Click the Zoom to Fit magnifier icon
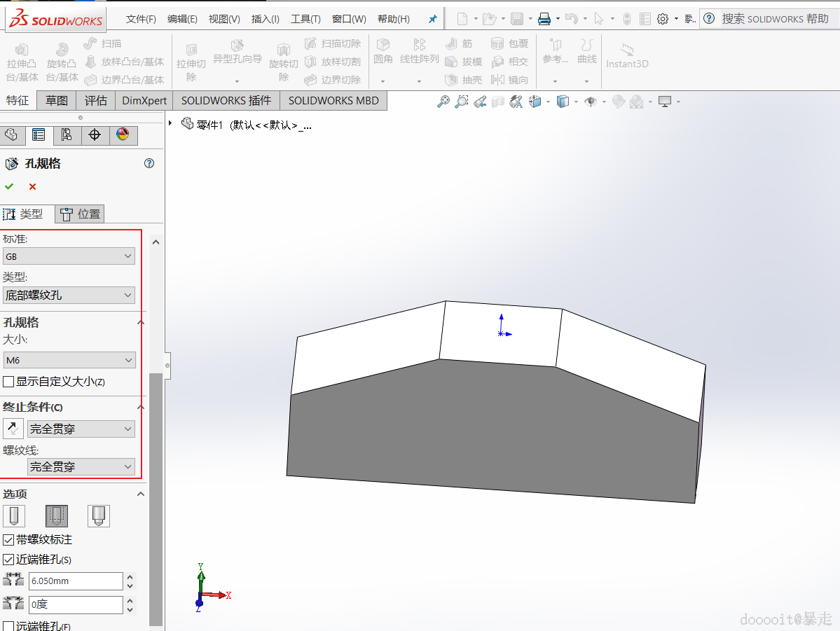Viewport: 840px width, 631px height. pyautogui.click(x=443, y=102)
